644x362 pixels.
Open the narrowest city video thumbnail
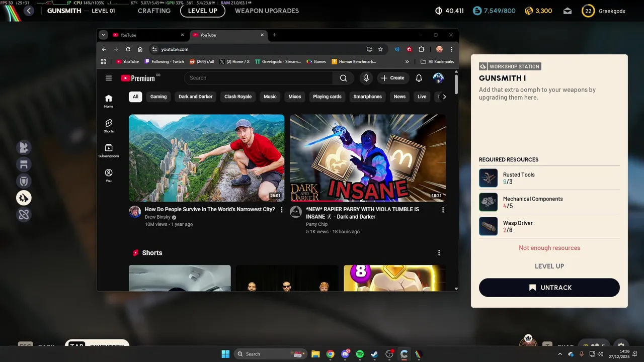[206, 158]
